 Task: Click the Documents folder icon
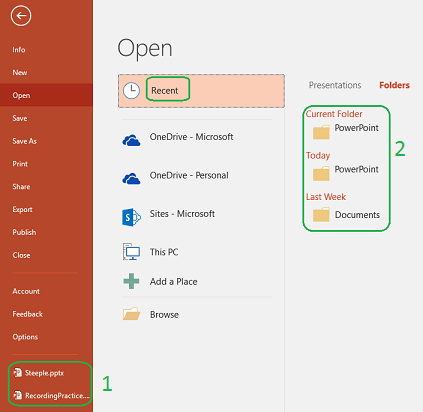tap(321, 215)
